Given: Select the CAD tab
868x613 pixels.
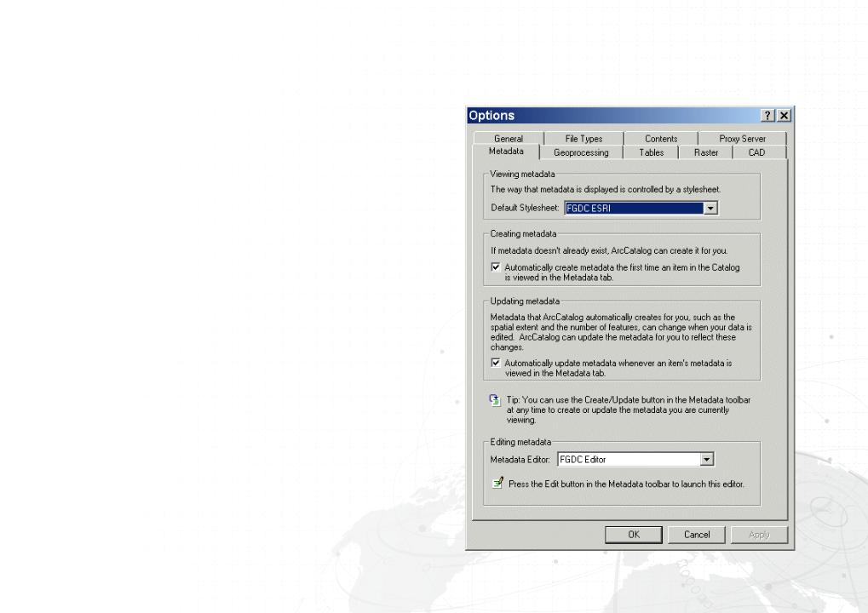Looking at the screenshot, I should pyautogui.click(x=756, y=152).
